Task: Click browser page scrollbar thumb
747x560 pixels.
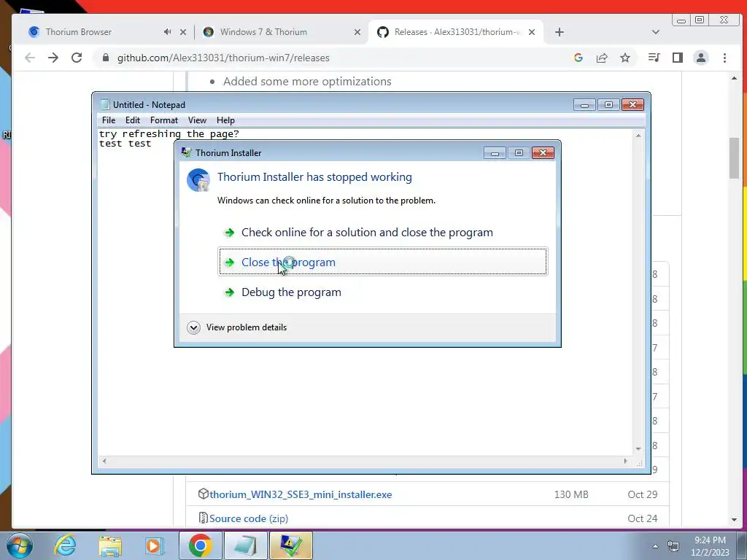Action: point(734,158)
